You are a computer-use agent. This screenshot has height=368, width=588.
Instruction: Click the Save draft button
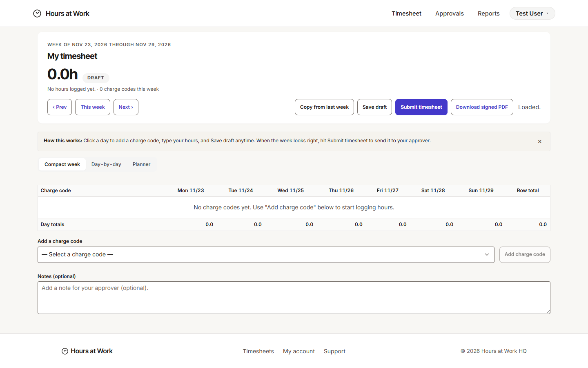pyautogui.click(x=374, y=107)
